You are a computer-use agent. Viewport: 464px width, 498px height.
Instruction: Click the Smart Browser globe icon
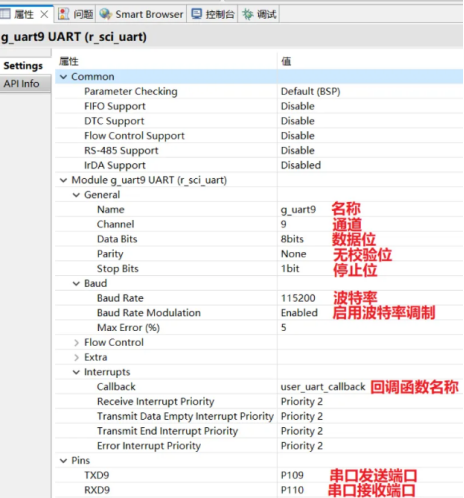106,14
